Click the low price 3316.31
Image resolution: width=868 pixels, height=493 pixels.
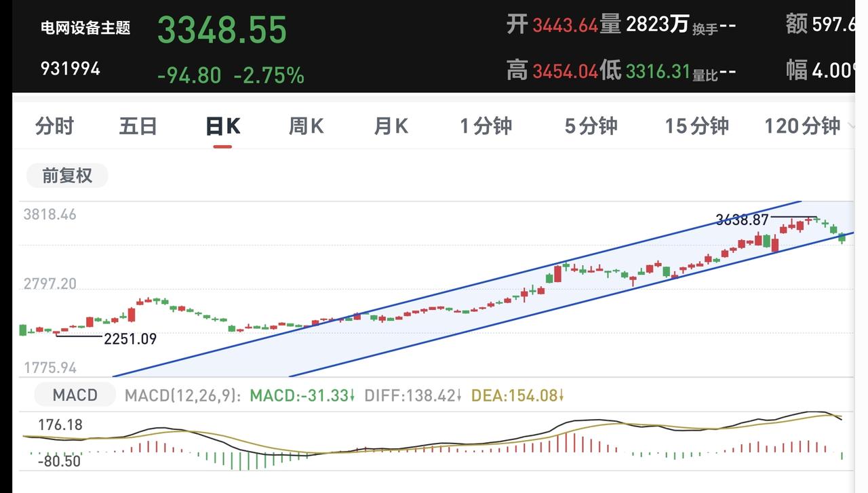(658, 71)
